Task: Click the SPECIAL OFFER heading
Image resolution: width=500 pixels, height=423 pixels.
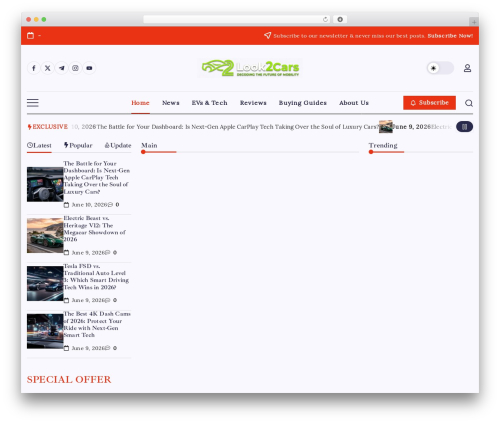Action: coord(69,379)
